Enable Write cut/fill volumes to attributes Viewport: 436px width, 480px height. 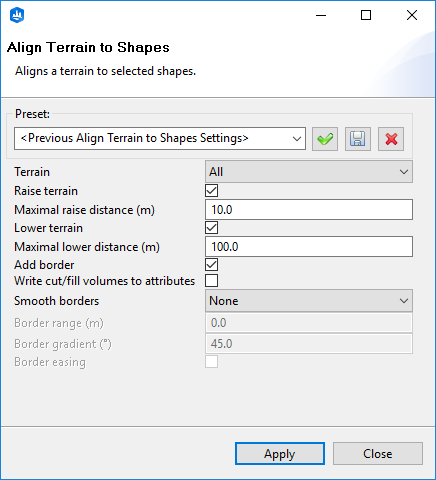[212, 281]
